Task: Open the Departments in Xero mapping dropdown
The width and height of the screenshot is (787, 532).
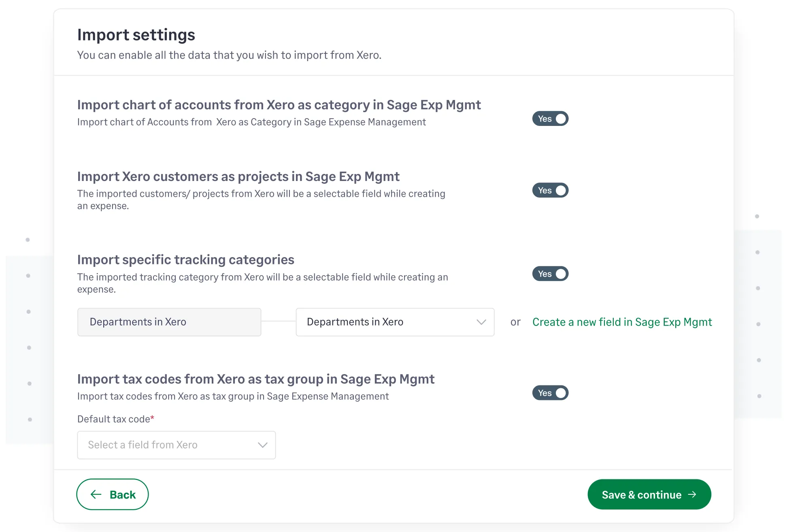Action: (395, 322)
